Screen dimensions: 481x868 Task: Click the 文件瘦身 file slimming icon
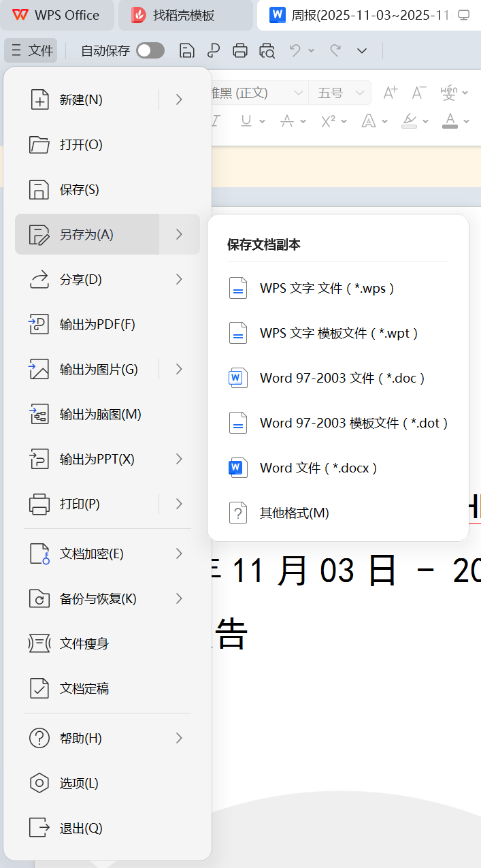(x=39, y=643)
